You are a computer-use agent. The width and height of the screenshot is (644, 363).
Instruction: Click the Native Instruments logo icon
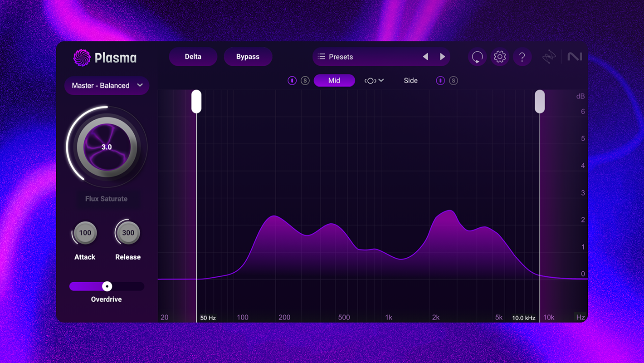(575, 57)
